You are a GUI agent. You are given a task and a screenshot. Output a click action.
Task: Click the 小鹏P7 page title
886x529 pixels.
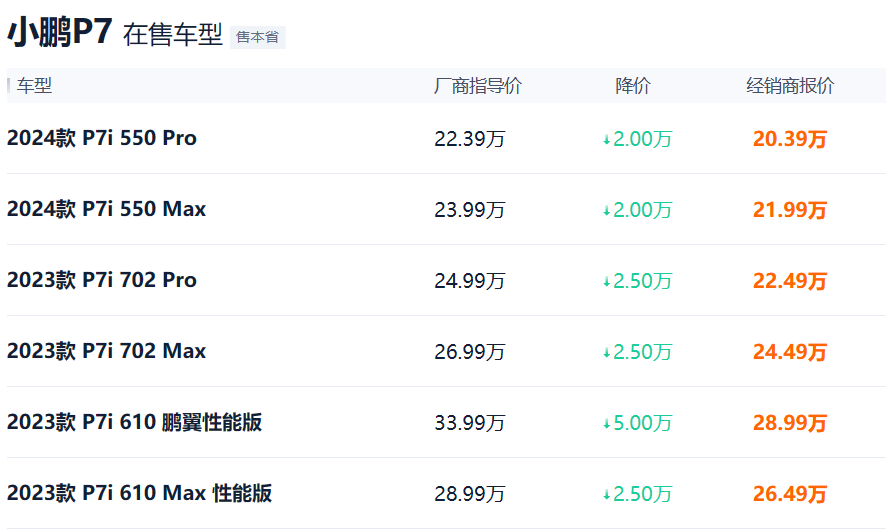click(x=60, y=32)
